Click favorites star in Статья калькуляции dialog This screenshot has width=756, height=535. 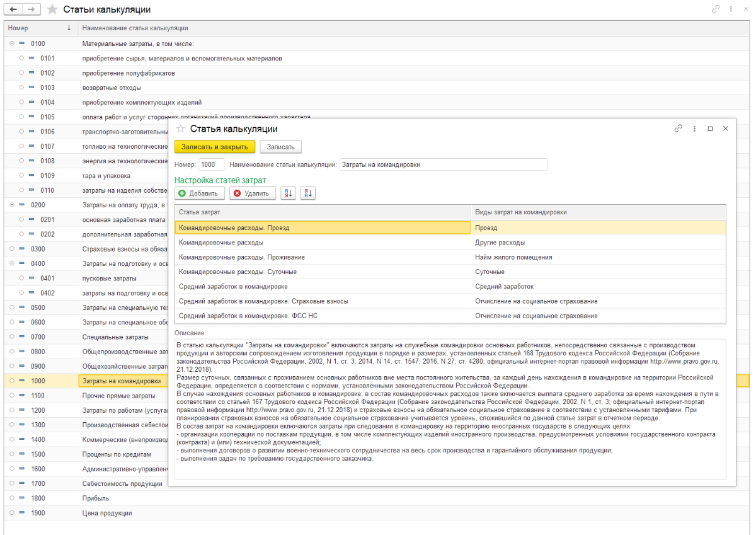[181, 129]
